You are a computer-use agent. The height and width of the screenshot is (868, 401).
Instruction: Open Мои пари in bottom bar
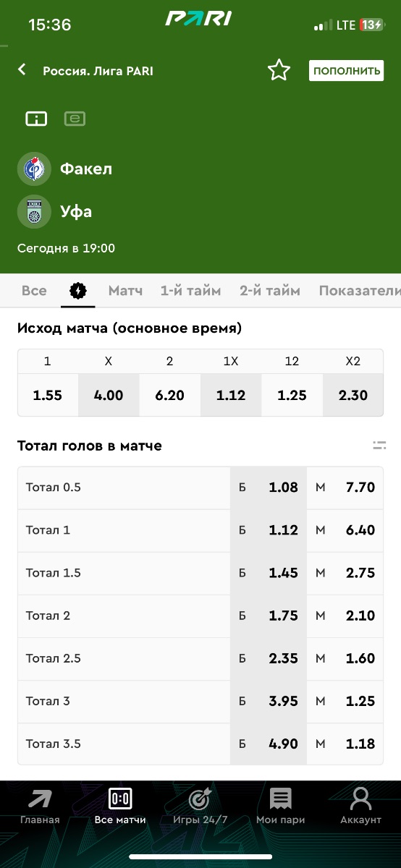tap(280, 807)
